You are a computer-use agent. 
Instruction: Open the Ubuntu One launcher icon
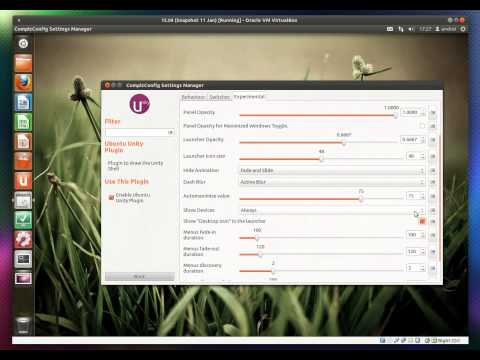[x=23, y=181]
